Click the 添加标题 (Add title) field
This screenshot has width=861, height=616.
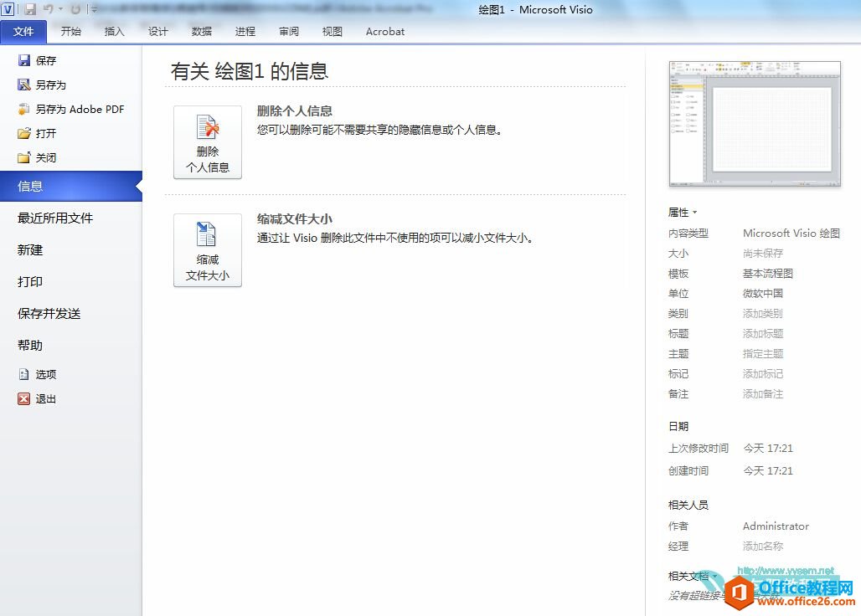tap(762, 333)
